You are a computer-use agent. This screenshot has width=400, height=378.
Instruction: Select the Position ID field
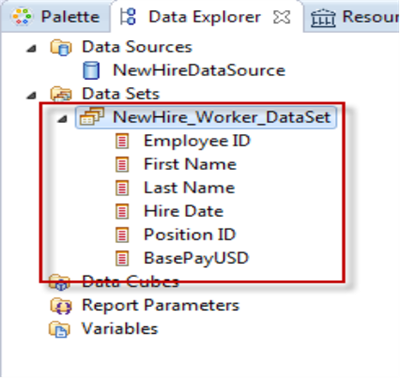click(190, 234)
